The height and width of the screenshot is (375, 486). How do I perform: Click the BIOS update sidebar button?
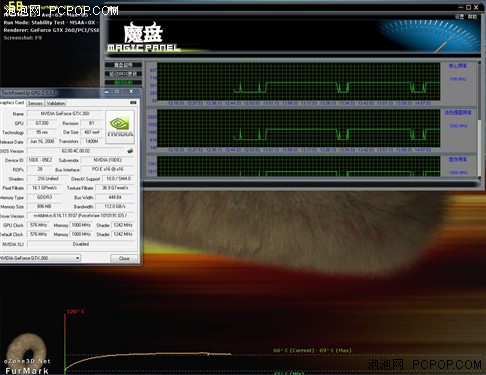coord(123,74)
